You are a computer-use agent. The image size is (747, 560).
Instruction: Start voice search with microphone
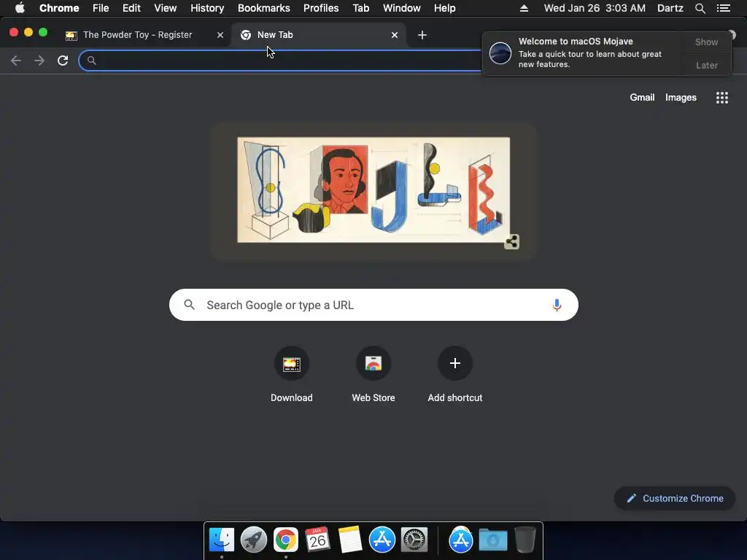(557, 305)
